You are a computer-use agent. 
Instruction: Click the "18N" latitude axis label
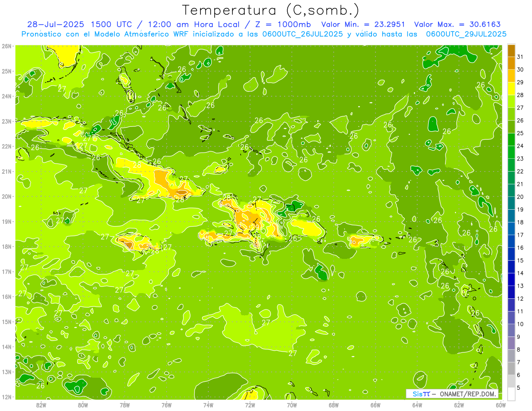pyautogui.click(x=6, y=247)
